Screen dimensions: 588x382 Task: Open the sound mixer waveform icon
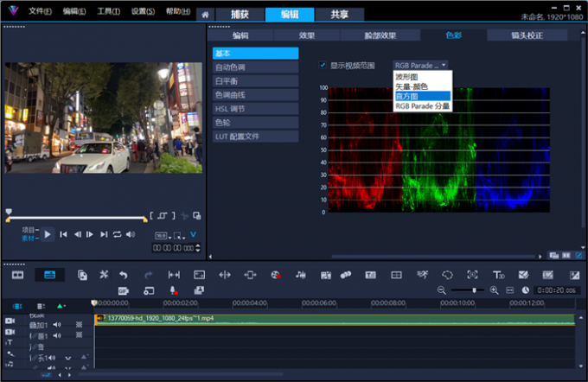click(x=301, y=275)
